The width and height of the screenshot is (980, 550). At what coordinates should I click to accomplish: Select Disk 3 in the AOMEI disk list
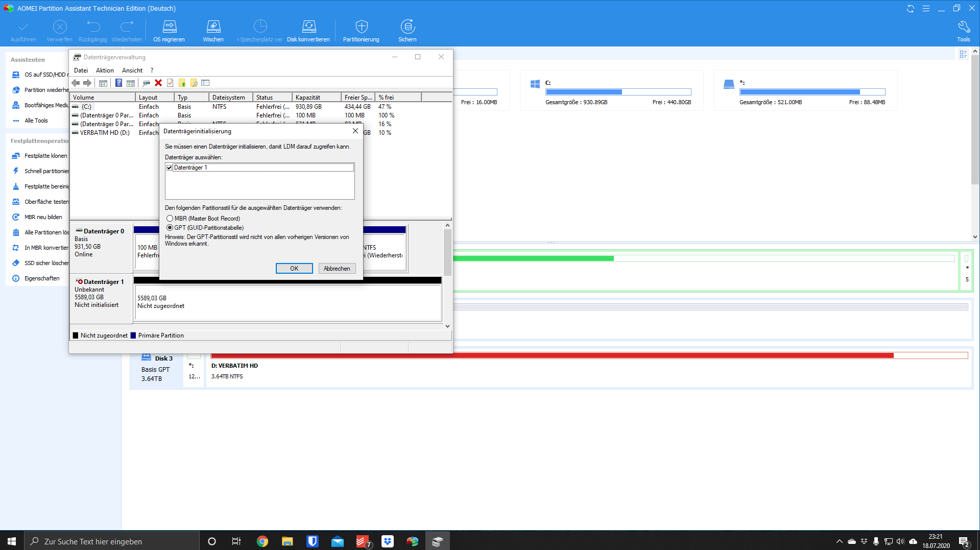[157, 368]
